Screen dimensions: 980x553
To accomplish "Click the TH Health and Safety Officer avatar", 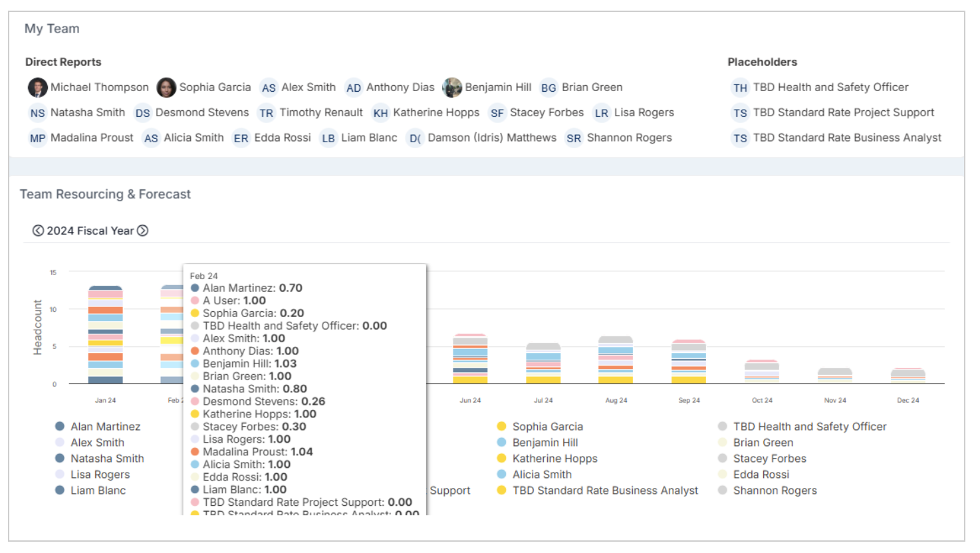I will point(740,88).
